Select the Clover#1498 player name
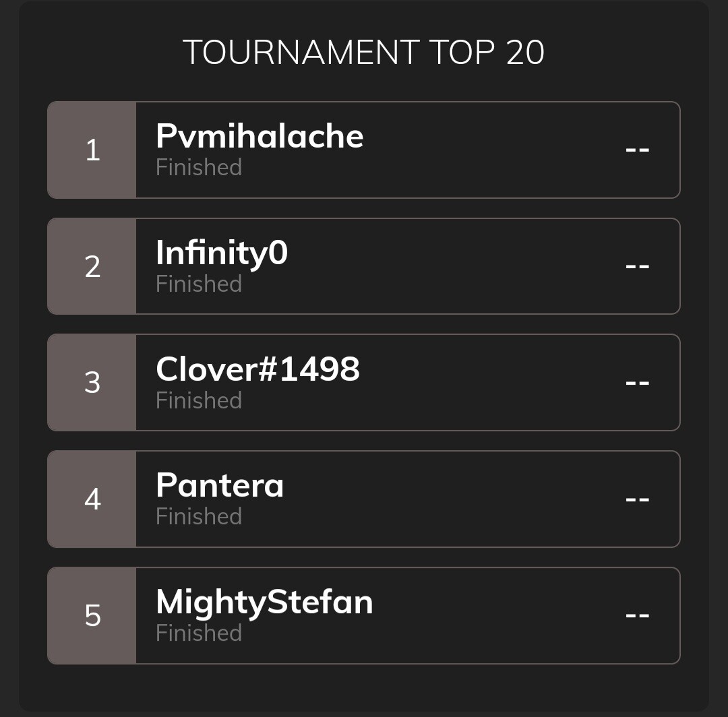This screenshot has width=728, height=717. point(257,369)
